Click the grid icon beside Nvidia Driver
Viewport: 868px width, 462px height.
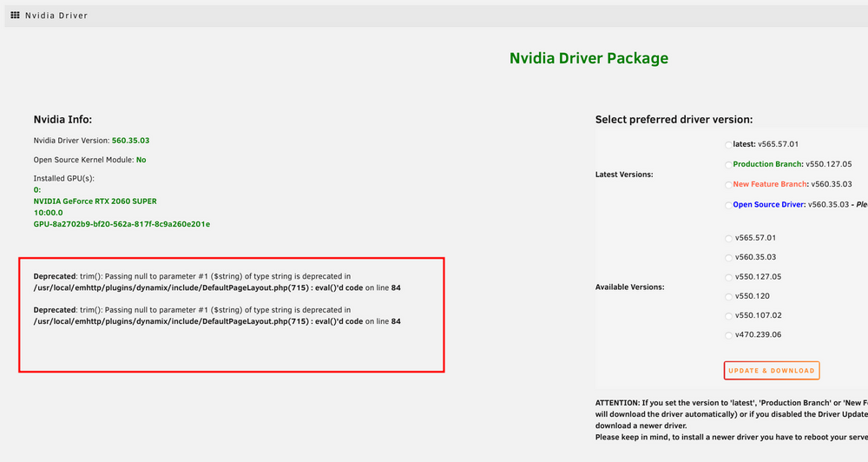(15, 15)
